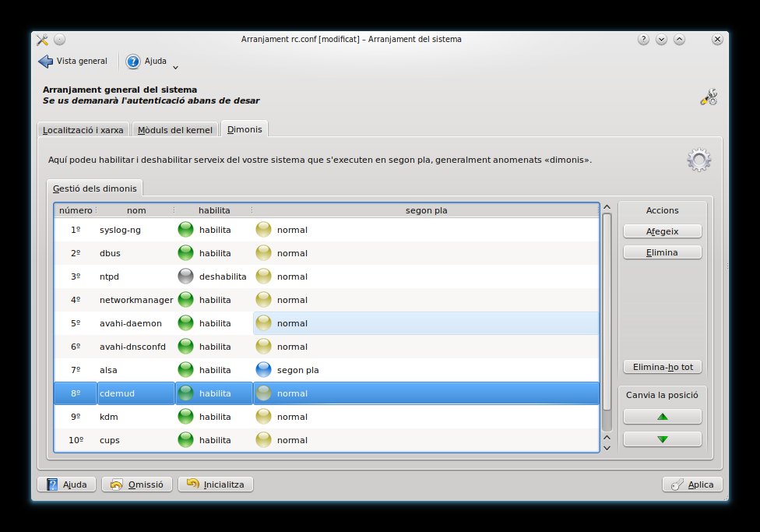Click the yellow normal indicator for ntpd
Screen dimensions: 760x532
264,276
